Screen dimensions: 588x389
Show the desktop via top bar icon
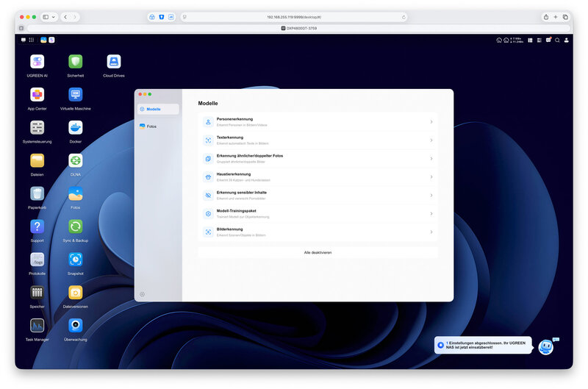[x=24, y=40]
